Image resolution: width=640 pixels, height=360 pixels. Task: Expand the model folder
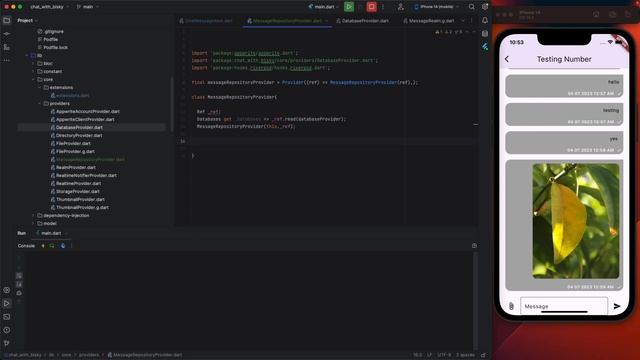click(x=33, y=223)
